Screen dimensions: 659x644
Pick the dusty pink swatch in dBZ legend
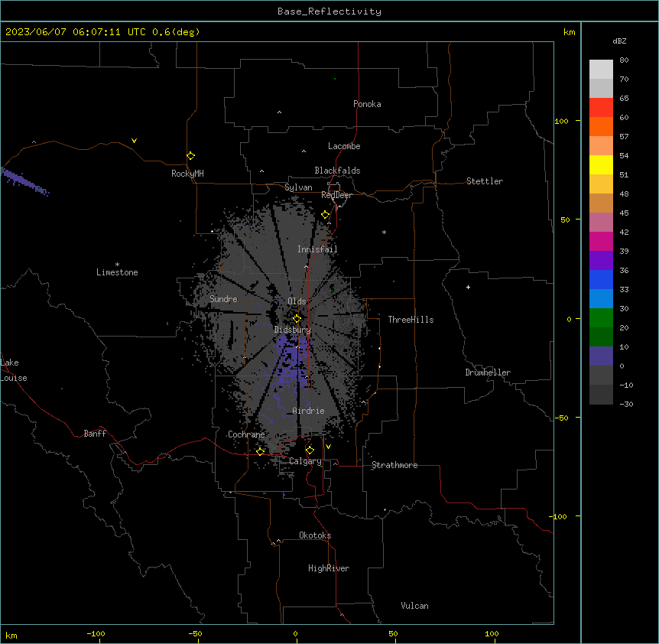point(601,223)
